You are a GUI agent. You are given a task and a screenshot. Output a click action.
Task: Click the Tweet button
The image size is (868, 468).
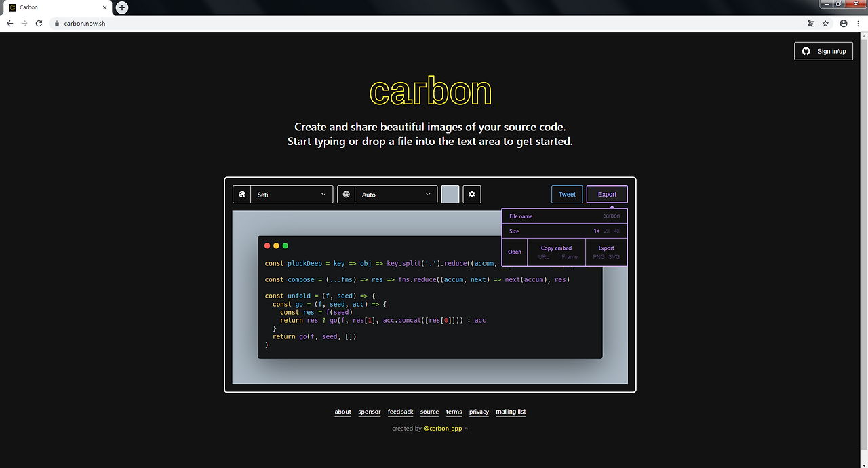[567, 195]
